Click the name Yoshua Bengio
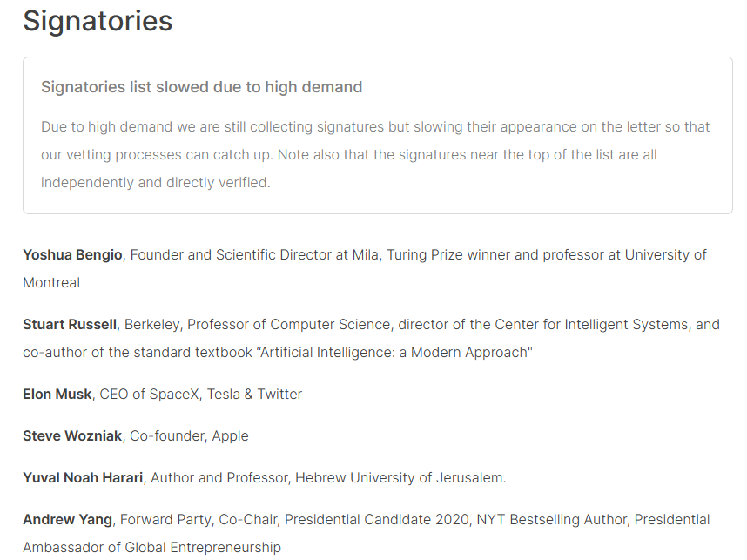The width and height of the screenshot is (747, 560). (x=74, y=254)
